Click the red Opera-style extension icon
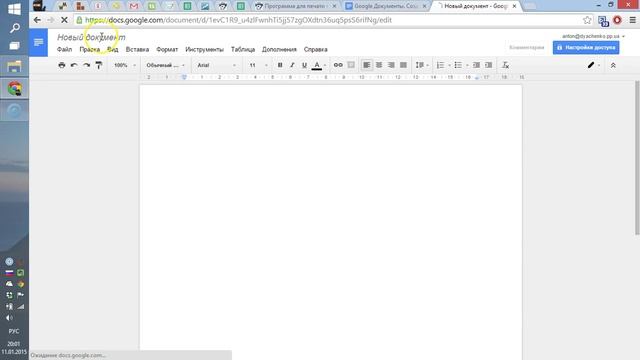Screen dimensions: 640x360 point(617,20)
